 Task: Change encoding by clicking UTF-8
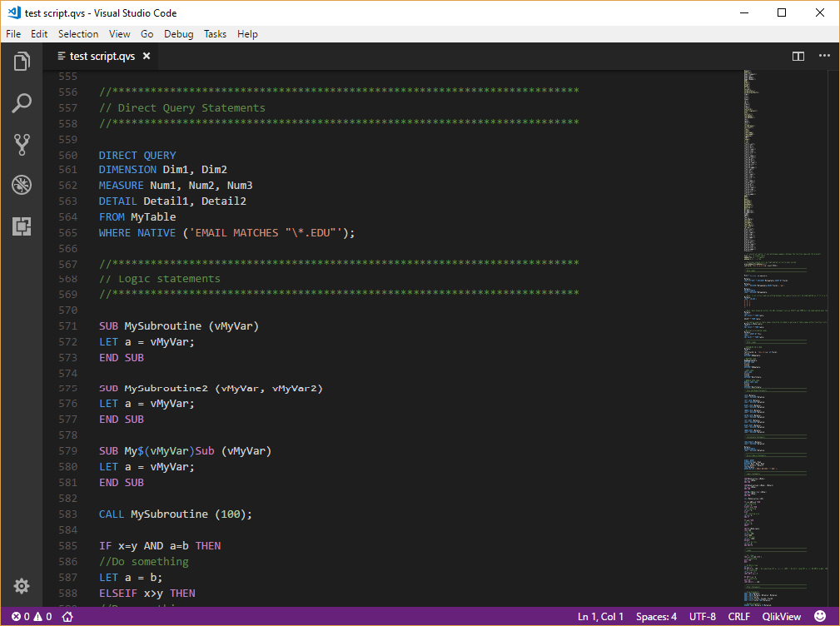pyautogui.click(x=700, y=616)
